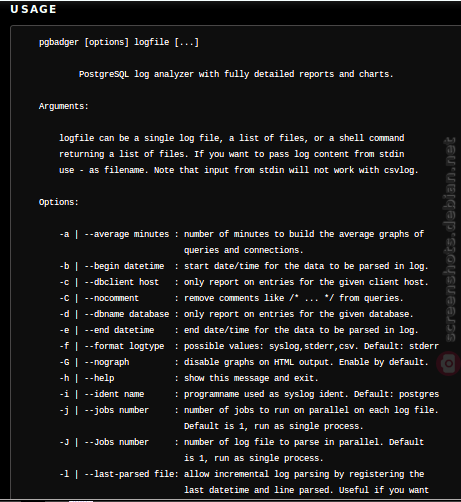Click the lowercase --jobs number option
461x502 pixels.
click(117, 410)
